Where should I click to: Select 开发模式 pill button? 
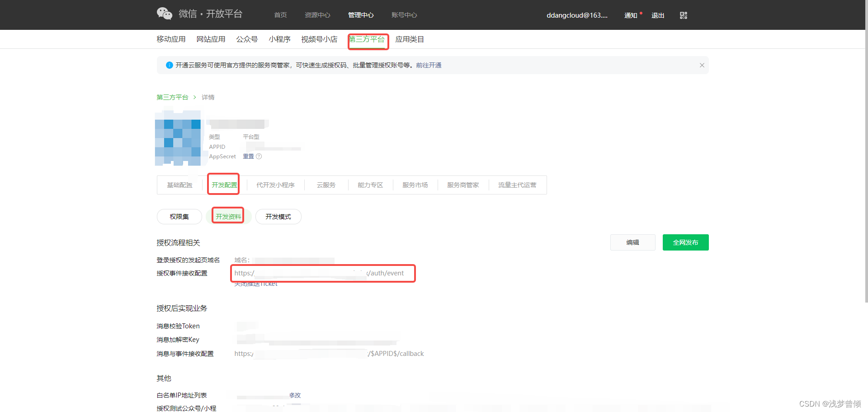click(278, 217)
